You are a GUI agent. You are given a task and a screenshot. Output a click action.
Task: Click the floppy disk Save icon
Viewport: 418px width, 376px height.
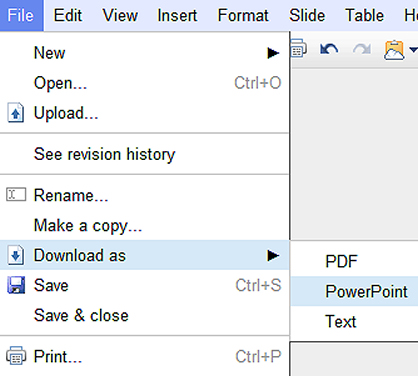point(16,285)
